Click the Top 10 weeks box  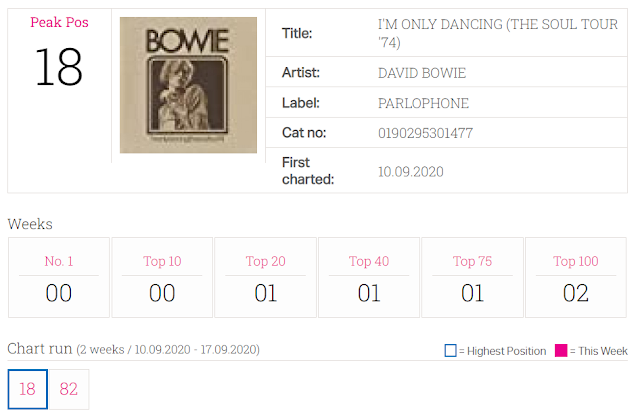[162, 278]
